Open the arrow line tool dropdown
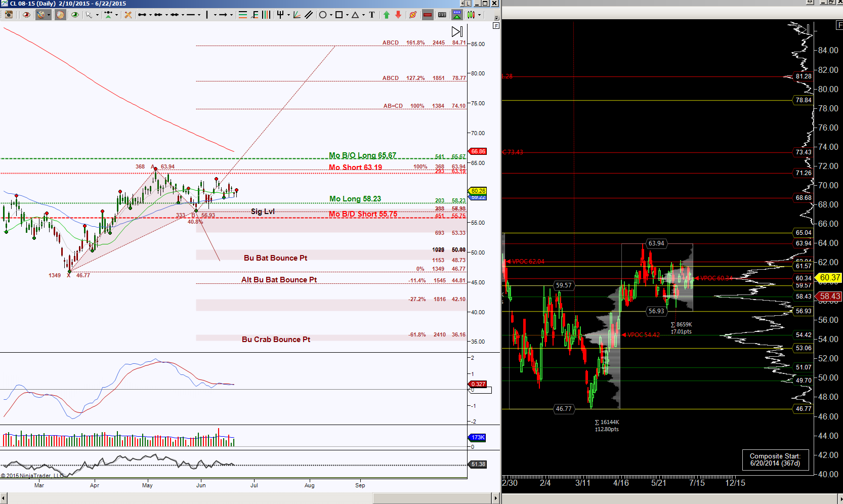This screenshot has height=504, width=843. pos(231,15)
